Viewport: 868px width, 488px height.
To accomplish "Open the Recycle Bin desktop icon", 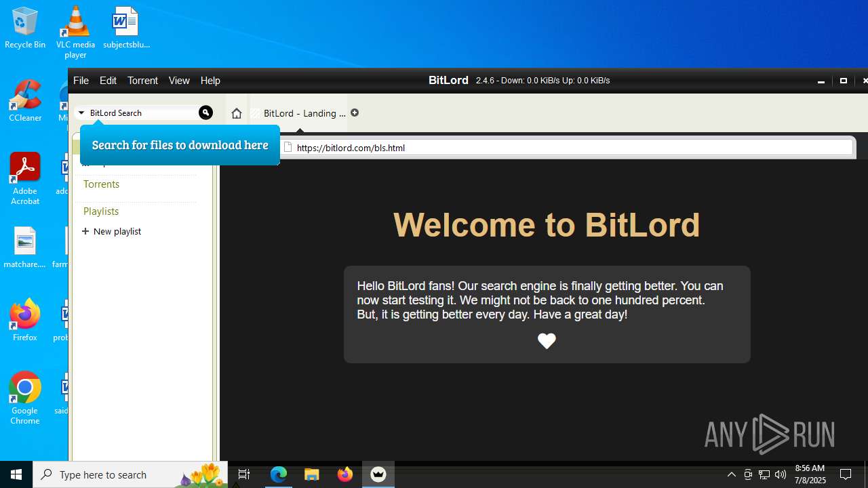I will [25, 28].
